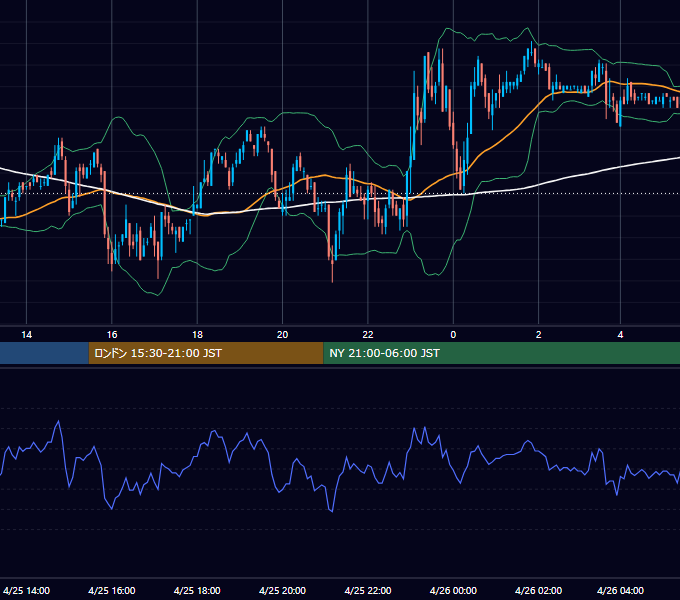Click the 14 hour label on price chart axis
Image resolution: width=680 pixels, height=600 pixels.
26,335
